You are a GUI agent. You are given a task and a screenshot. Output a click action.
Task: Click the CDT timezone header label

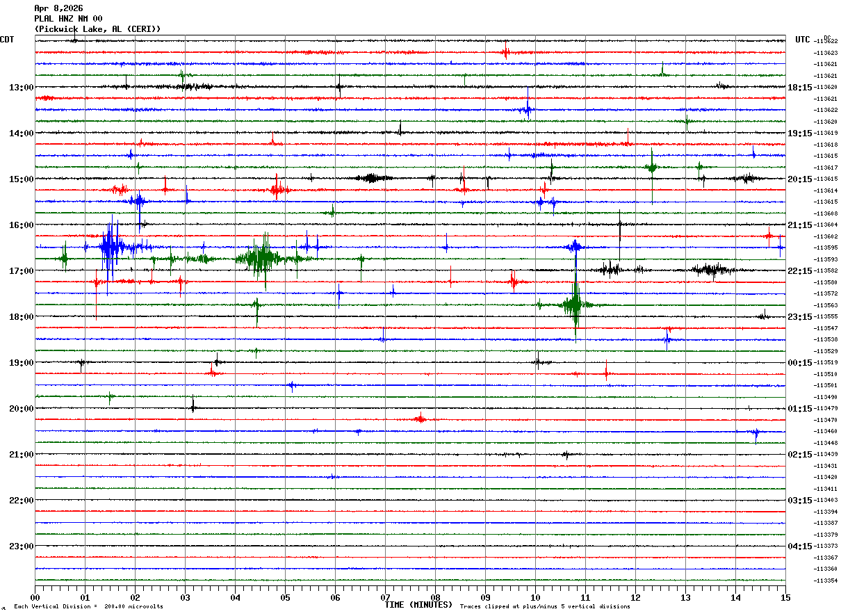coord(7,40)
